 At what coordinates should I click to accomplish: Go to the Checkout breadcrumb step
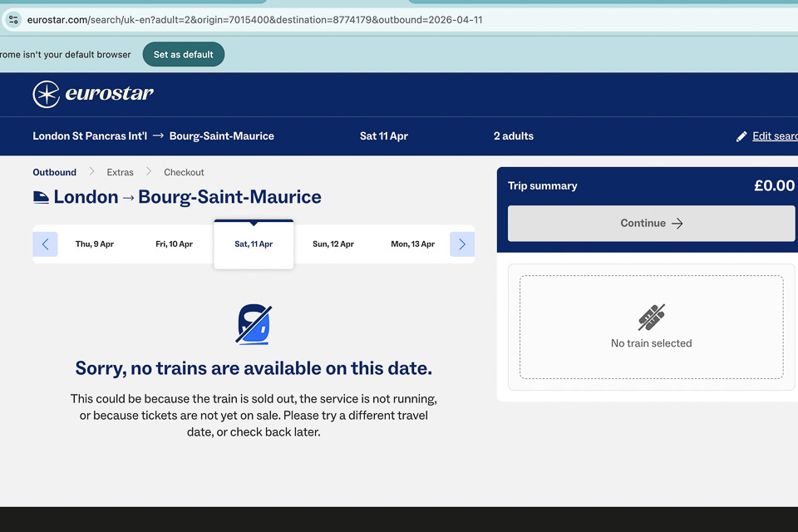(x=184, y=172)
